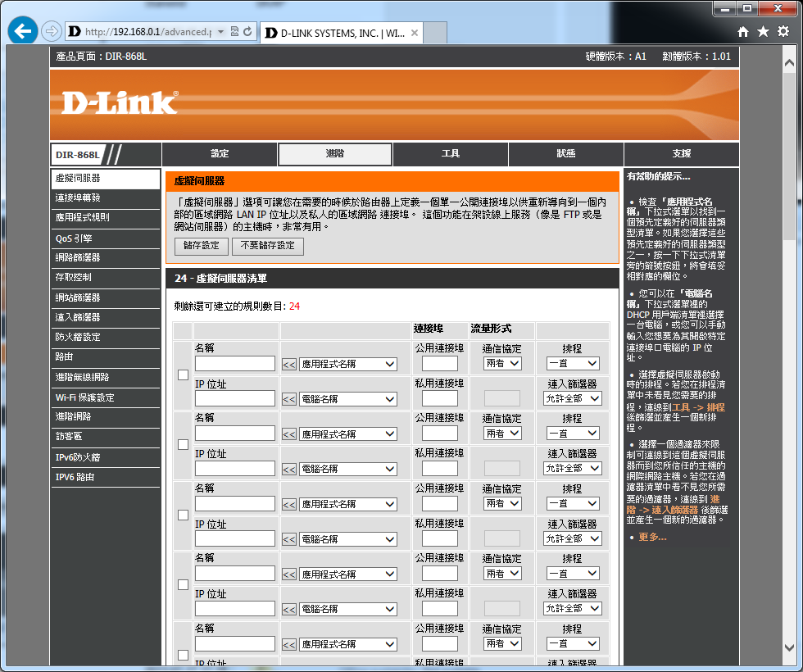Open 防火牆設定 in the left sidebar
803x672 pixels.
coord(78,337)
